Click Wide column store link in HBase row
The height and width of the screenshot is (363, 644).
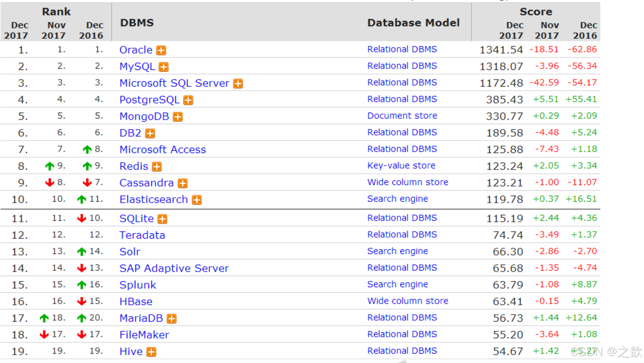408,301
